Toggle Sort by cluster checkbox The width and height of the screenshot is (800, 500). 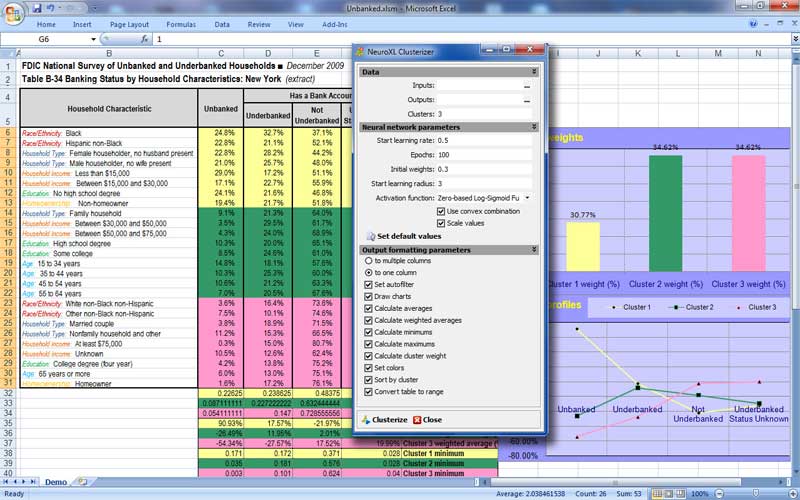[x=368, y=380]
